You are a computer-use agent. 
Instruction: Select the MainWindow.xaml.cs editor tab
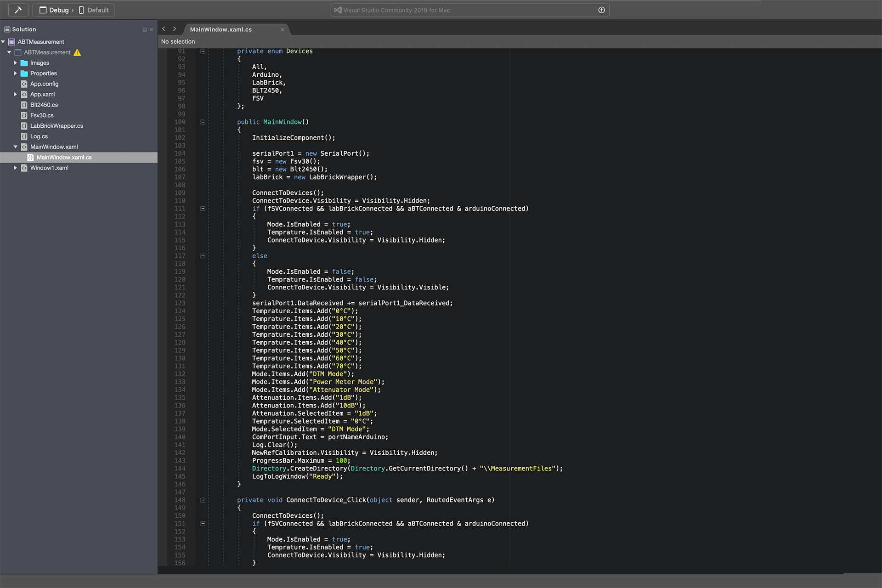(x=221, y=29)
